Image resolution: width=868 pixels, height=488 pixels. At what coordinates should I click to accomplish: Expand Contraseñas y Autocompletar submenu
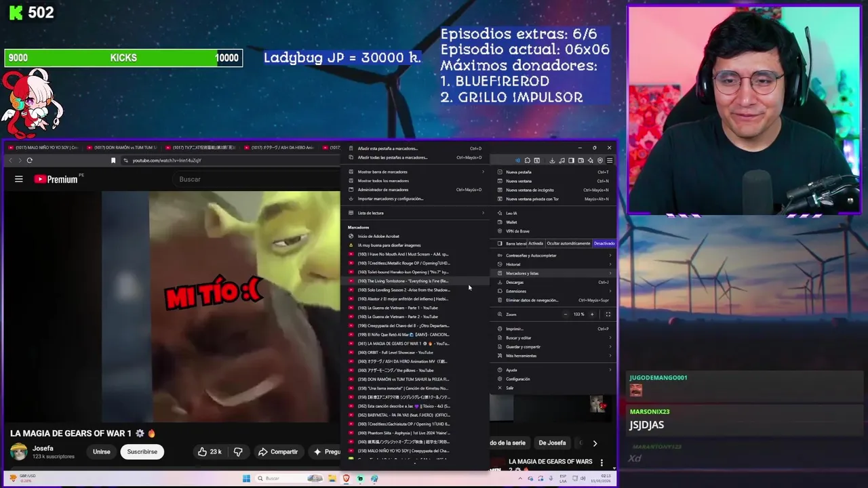pyautogui.click(x=553, y=256)
